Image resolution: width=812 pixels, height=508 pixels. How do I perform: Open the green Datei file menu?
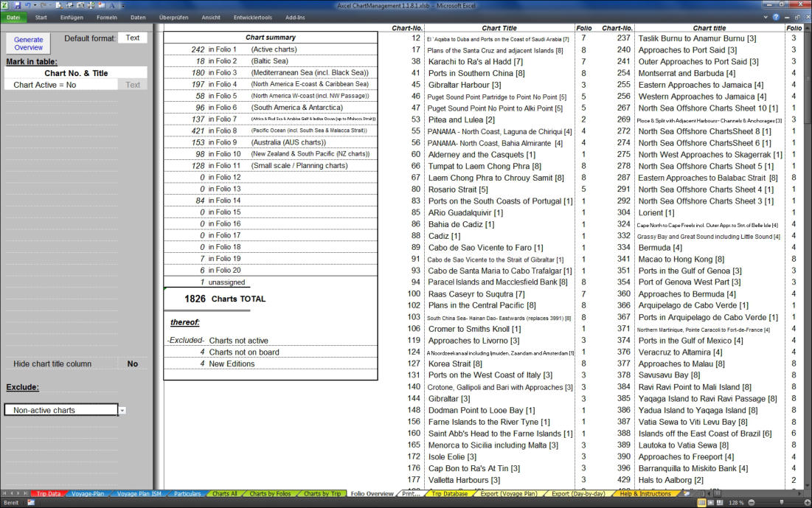(13, 16)
